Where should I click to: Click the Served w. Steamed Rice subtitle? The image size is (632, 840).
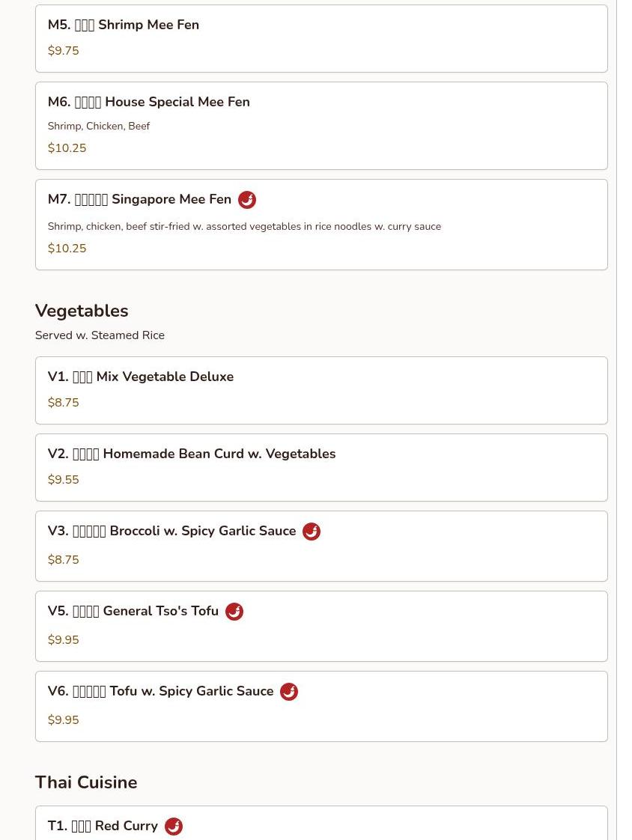[x=100, y=335]
